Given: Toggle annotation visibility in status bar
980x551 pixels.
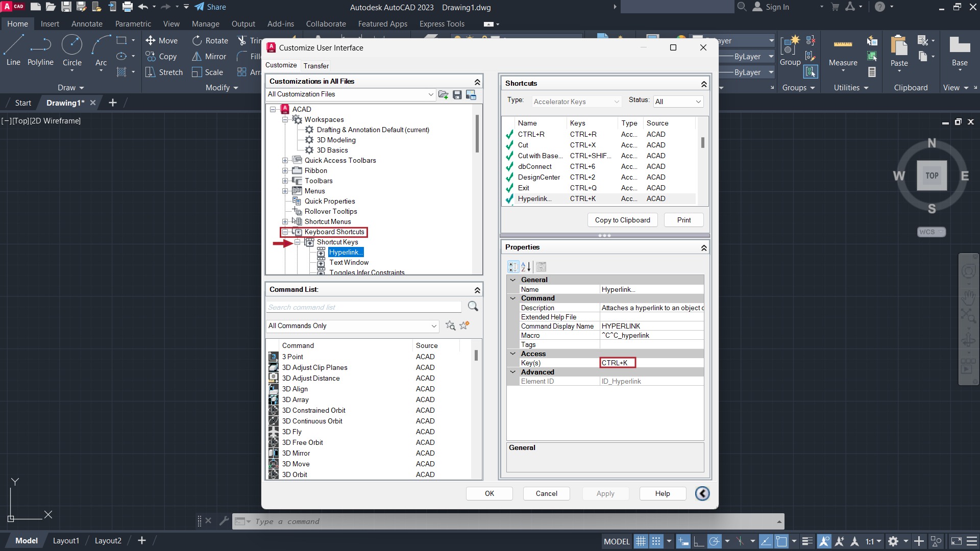Looking at the screenshot, I should [824, 541].
